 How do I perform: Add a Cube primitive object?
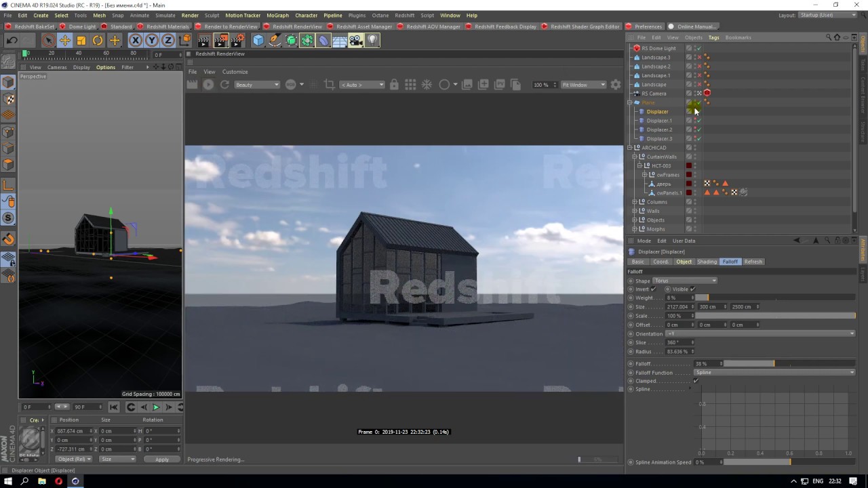click(x=258, y=41)
